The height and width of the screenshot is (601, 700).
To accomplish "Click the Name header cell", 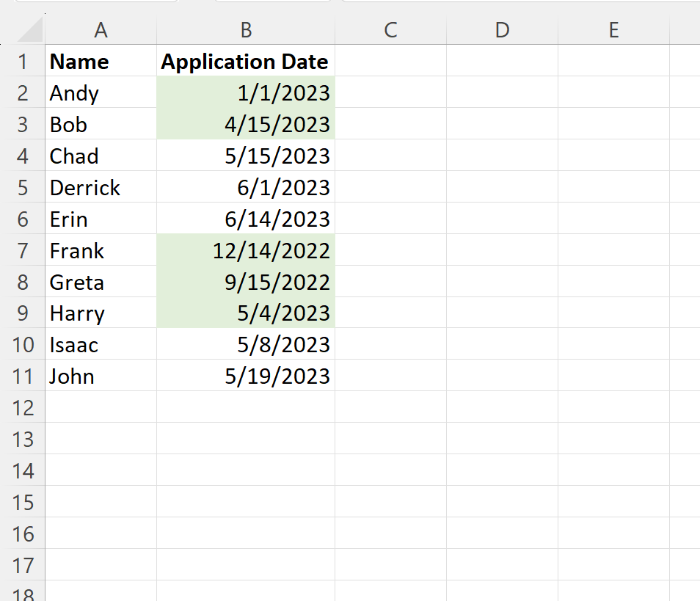I will [x=101, y=61].
